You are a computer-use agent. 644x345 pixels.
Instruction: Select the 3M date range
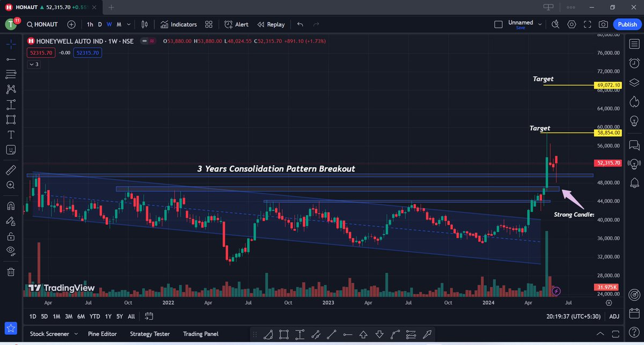(68, 316)
